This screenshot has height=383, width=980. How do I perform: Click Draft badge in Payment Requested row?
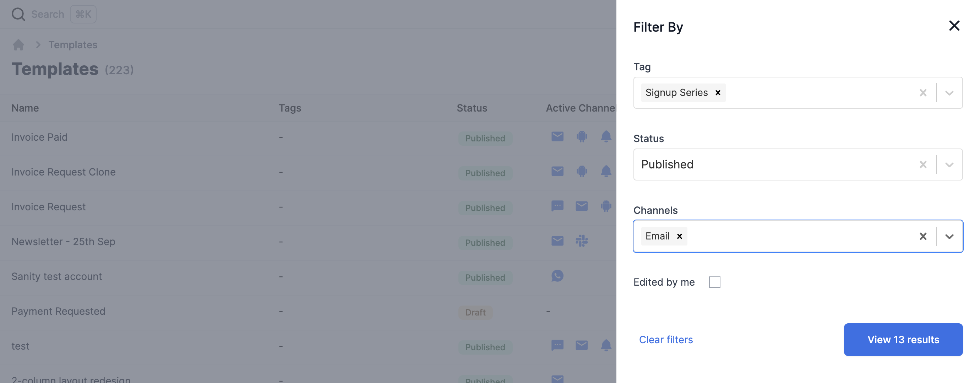coord(475,312)
